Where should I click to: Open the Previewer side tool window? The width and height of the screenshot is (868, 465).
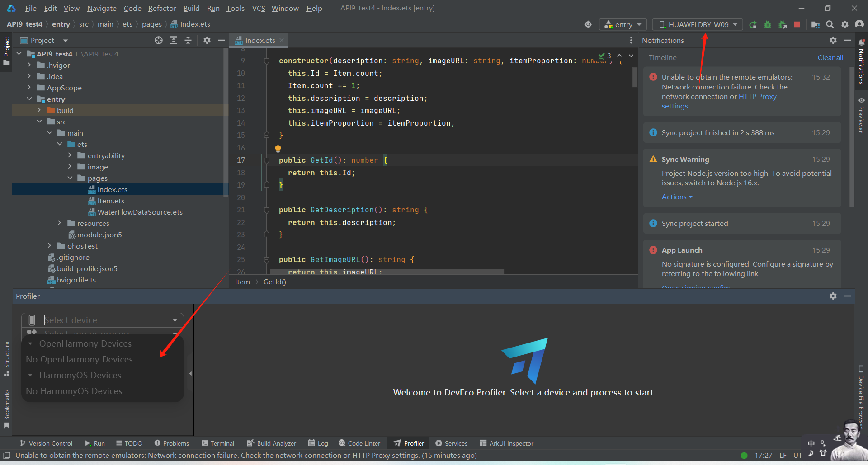coord(861,115)
